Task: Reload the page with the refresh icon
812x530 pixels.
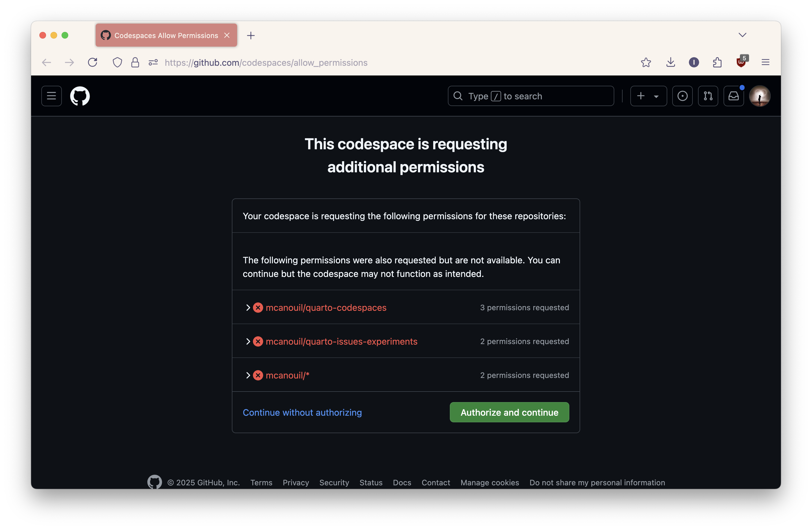Action: click(x=92, y=62)
